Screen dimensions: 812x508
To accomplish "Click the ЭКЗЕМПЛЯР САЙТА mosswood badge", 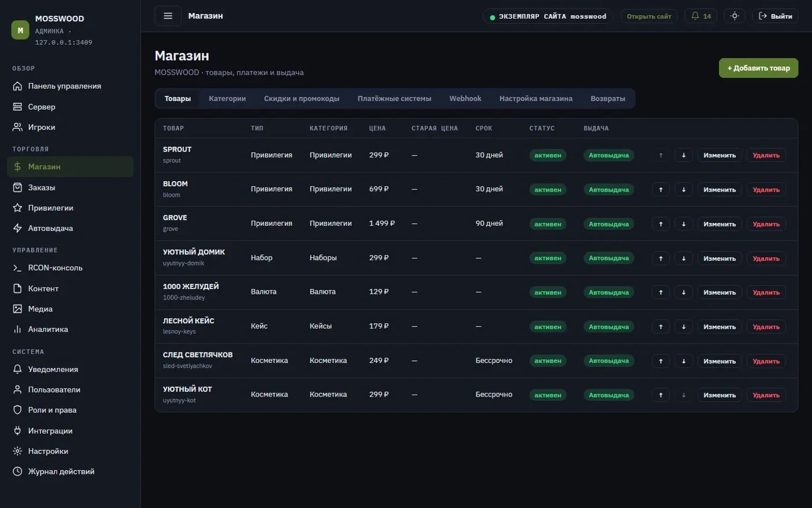I will [548, 16].
